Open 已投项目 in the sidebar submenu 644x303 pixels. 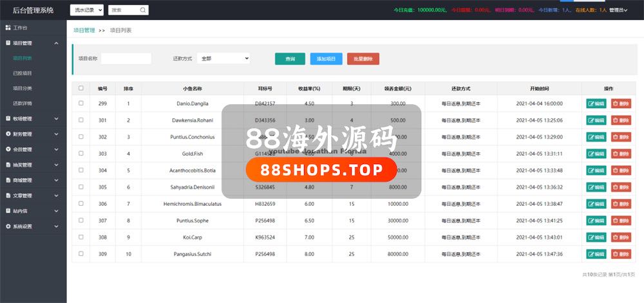[23, 73]
